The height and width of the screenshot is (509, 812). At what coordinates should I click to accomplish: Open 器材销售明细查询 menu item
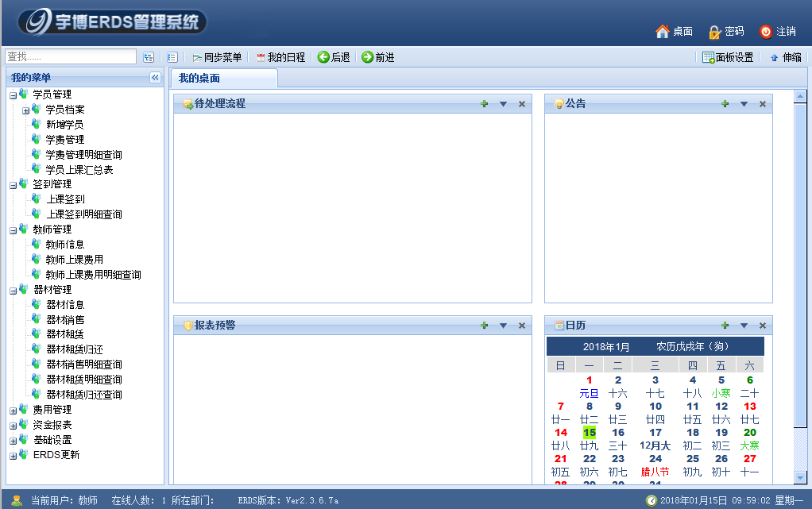tap(84, 364)
